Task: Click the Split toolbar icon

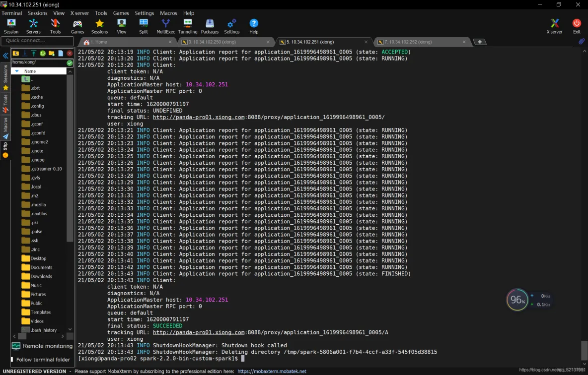Action: [x=144, y=26]
